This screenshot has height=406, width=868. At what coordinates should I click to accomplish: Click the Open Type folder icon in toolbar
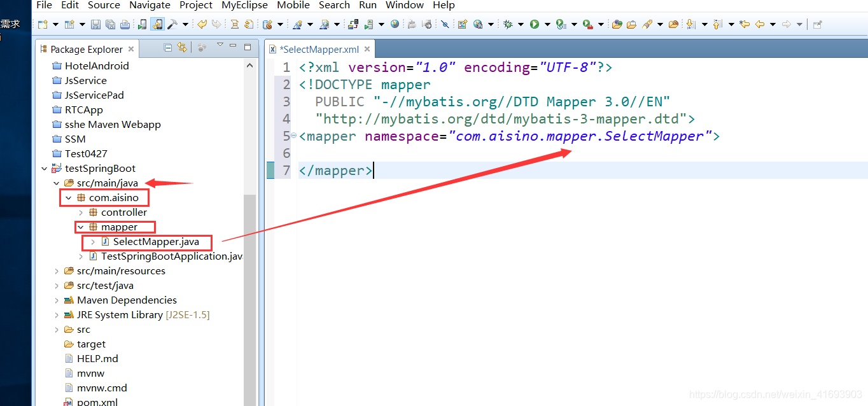click(617, 24)
